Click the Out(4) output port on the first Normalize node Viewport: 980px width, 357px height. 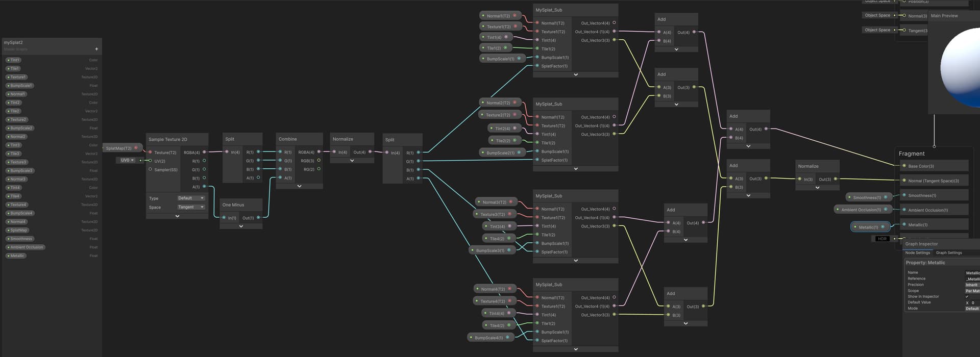[x=370, y=152]
